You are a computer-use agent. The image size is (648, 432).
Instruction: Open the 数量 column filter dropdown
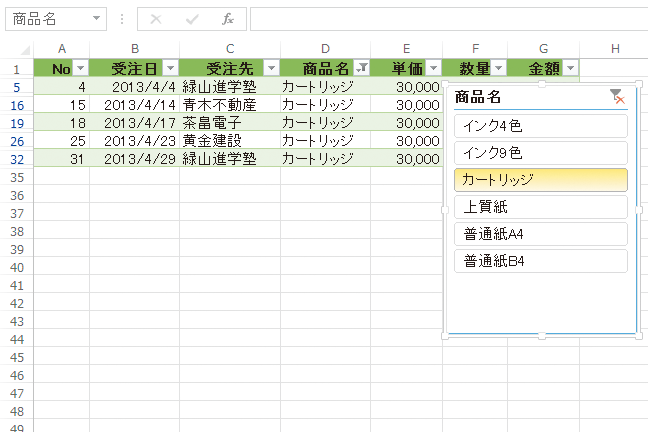point(499,68)
